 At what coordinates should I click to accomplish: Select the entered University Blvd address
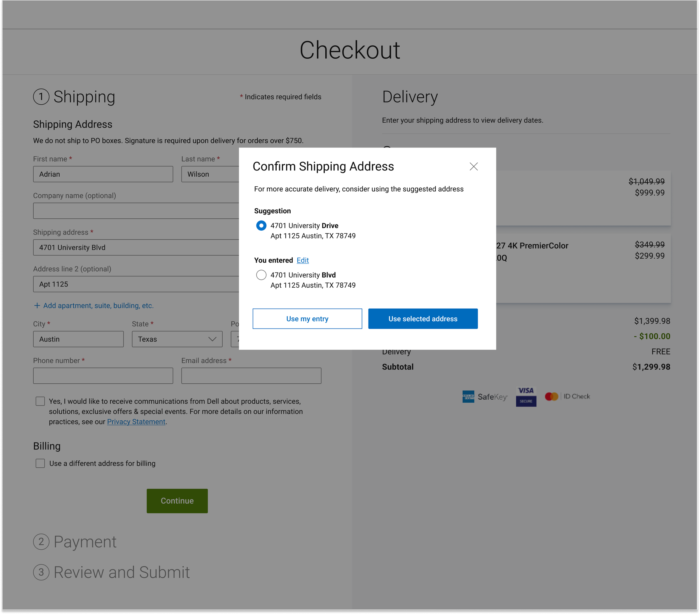tap(261, 275)
